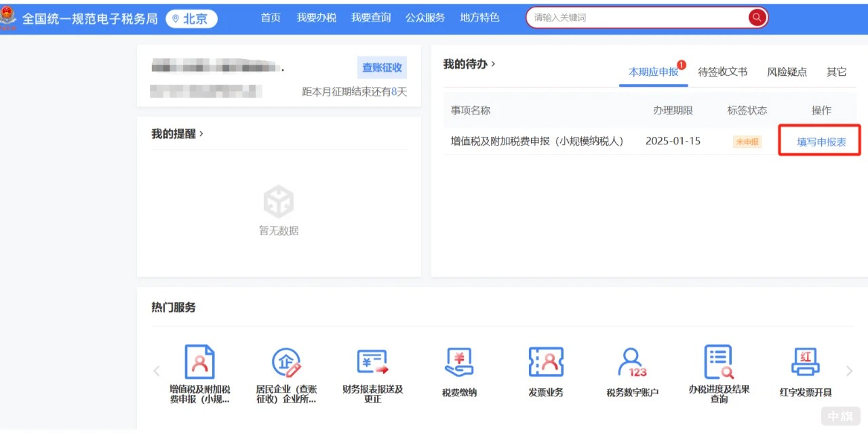The image size is (868, 433).
Task: Switch to the 风险疑点 tab
Action: pyautogui.click(x=787, y=72)
